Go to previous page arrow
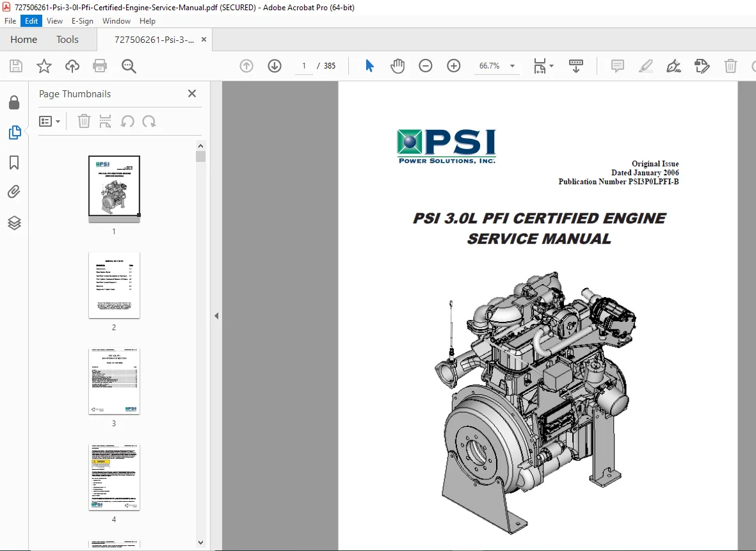Image resolution: width=756 pixels, height=551 pixels. 246,66
